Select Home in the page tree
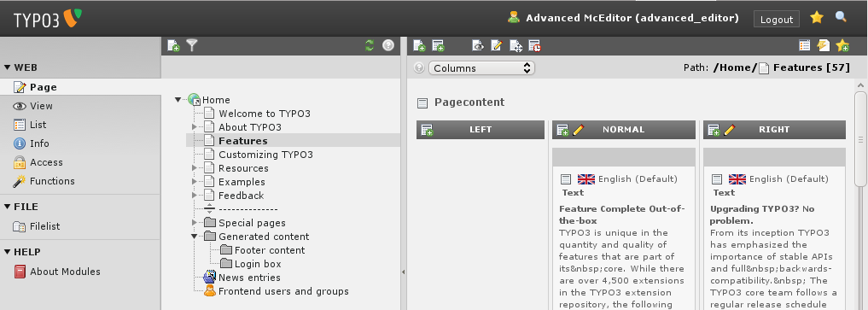Viewport: 868px width, 310px height. click(x=216, y=100)
